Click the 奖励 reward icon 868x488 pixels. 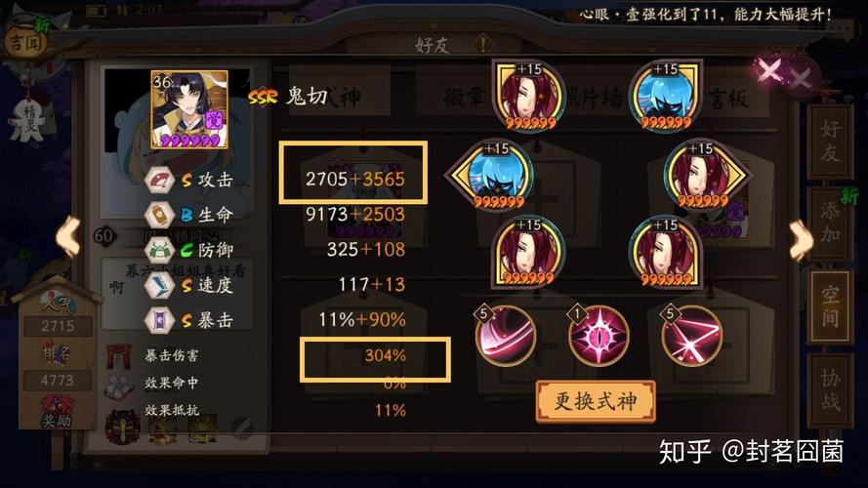click(56, 411)
